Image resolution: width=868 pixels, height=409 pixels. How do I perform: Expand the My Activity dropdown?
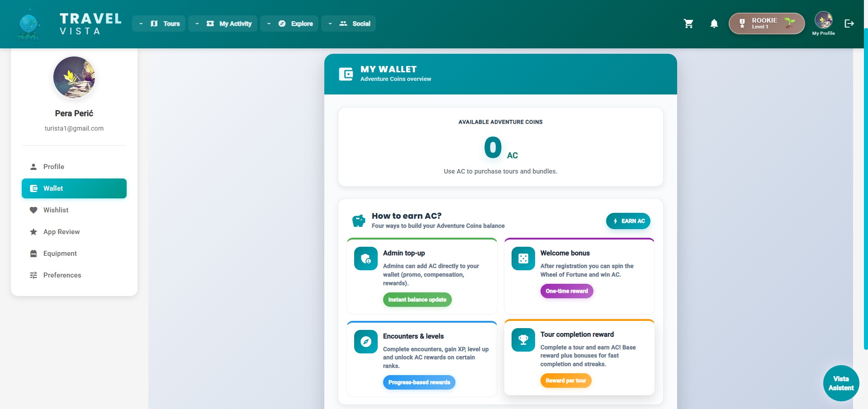click(x=223, y=24)
